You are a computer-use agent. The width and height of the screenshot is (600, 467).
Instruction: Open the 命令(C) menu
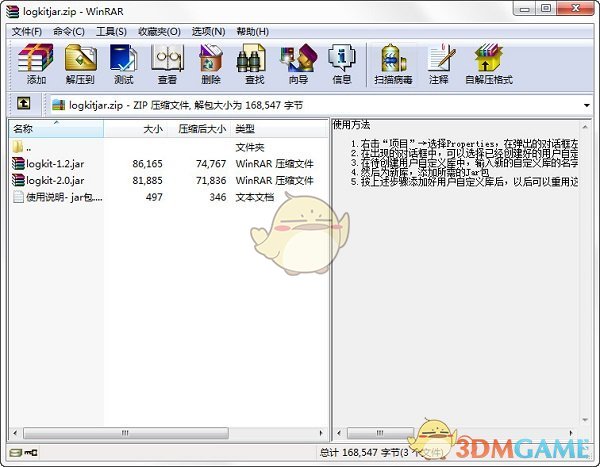(x=69, y=31)
